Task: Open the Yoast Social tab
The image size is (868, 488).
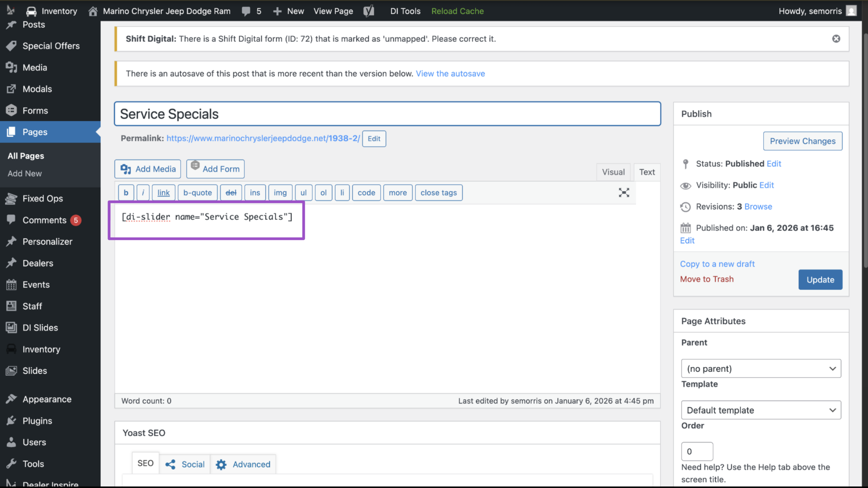Action: (185, 464)
